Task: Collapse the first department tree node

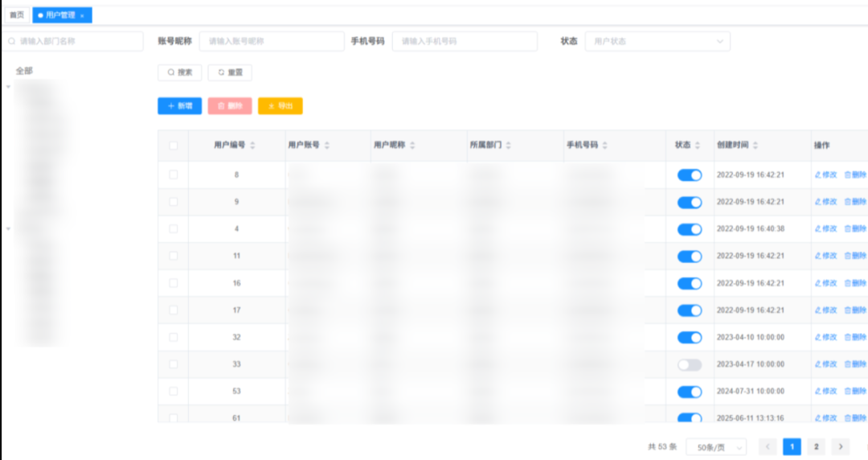Action: point(8,87)
